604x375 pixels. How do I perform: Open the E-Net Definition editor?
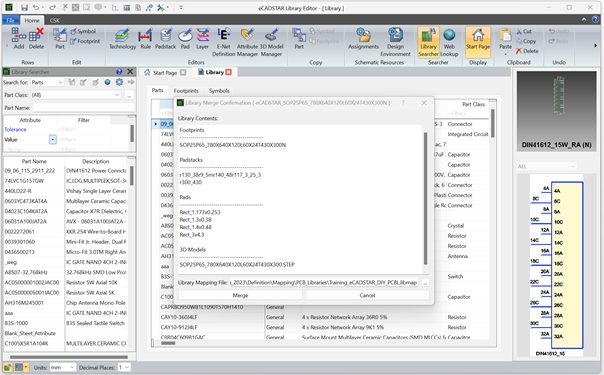(x=223, y=42)
